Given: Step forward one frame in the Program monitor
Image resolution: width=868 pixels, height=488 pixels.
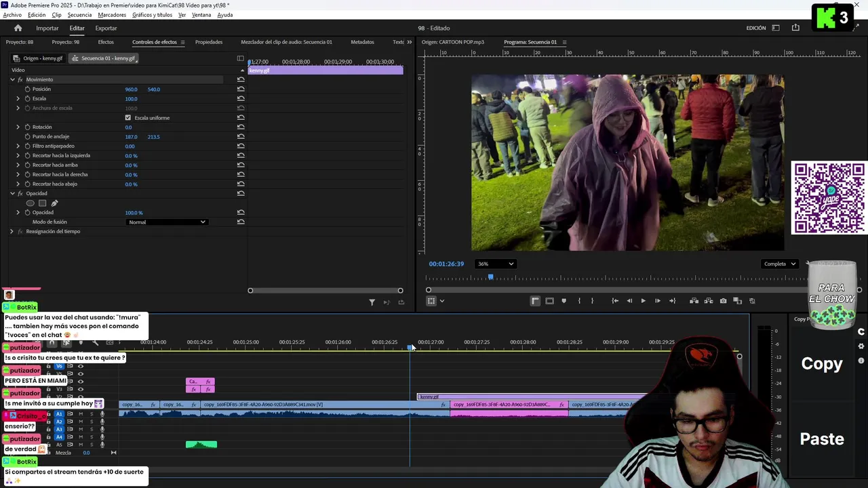Looking at the screenshot, I should [x=657, y=301].
